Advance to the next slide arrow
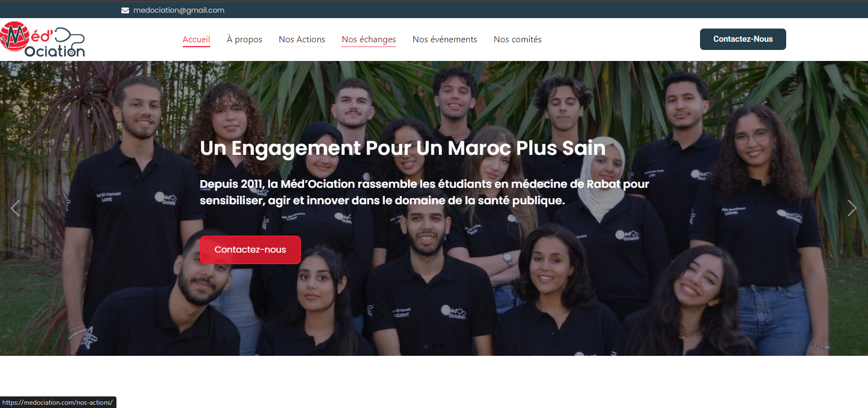The image size is (868, 408). tap(852, 208)
